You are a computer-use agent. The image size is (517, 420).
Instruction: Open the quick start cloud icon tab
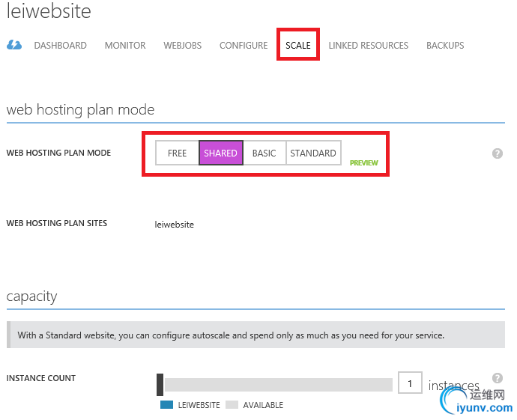(14, 45)
